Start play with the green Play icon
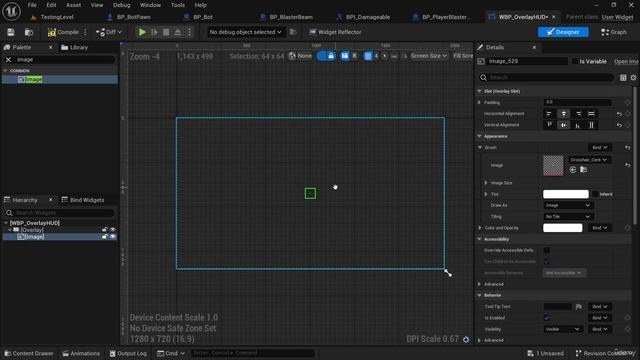This screenshot has height=360, width=640. pos(142,32)
